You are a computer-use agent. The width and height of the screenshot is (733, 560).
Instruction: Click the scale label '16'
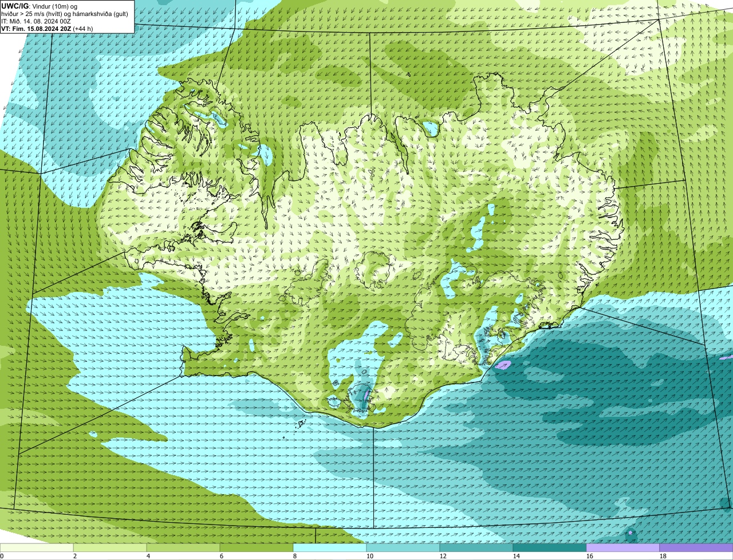pyautogui.click(x=590, y=556)
